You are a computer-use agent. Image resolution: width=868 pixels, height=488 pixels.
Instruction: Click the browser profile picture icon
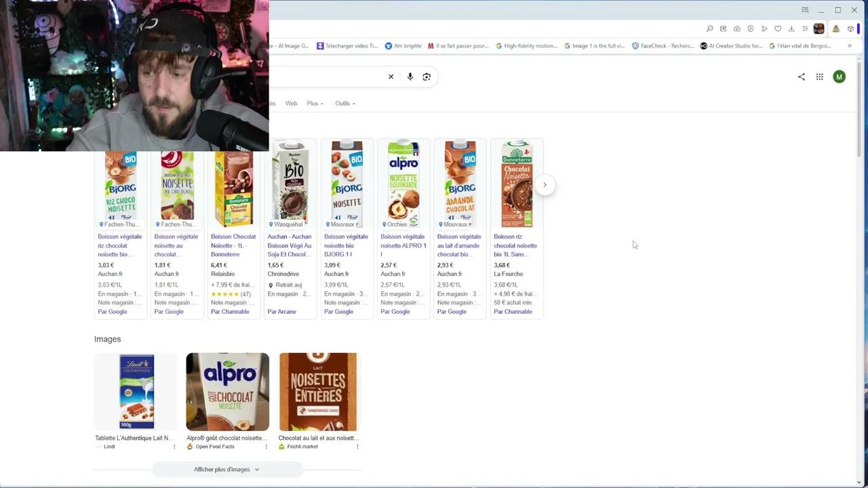819,28
